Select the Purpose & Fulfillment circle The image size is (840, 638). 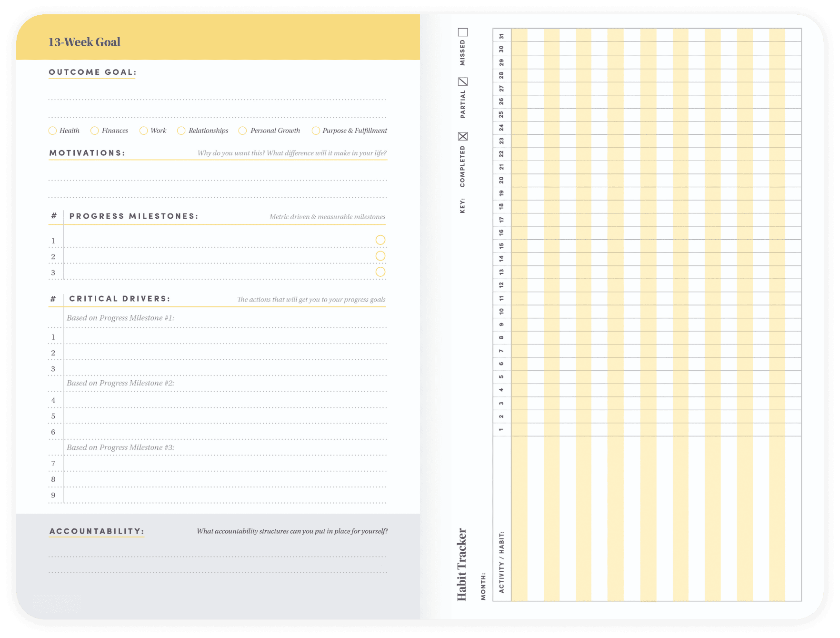316,131
